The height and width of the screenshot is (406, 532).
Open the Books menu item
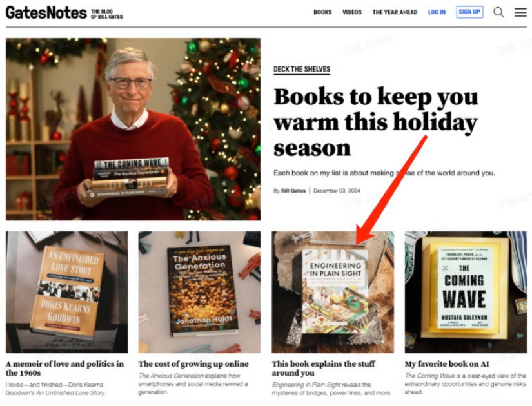point(322,12)
